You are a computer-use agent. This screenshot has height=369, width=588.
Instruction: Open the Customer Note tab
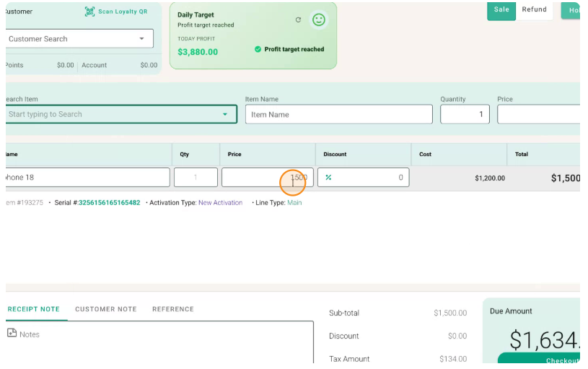pyautogui.click(x=106, y=309)
